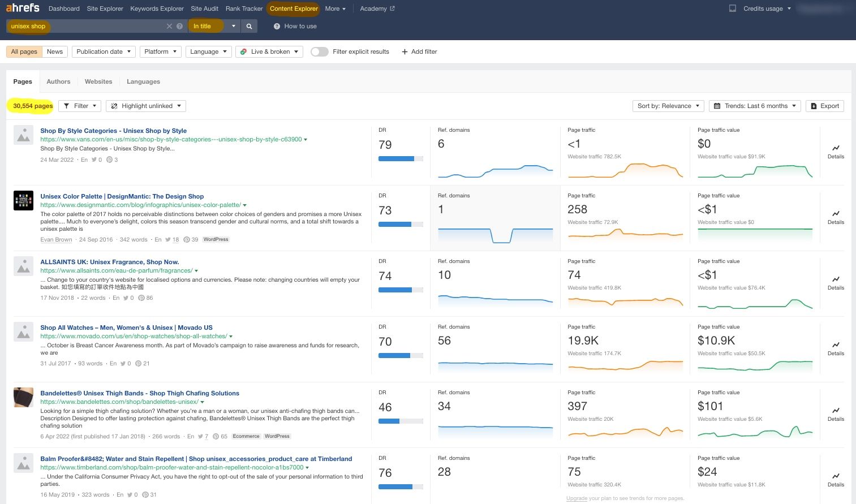Click external link icon next to Academy
Screen dimensions: 856x504
(x=392, y=8)
